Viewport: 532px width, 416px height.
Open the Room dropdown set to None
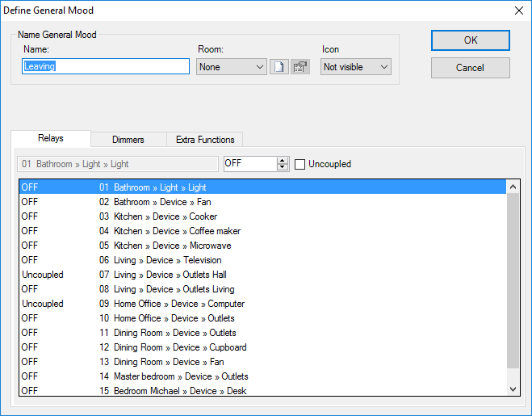(x=232, y=67)
